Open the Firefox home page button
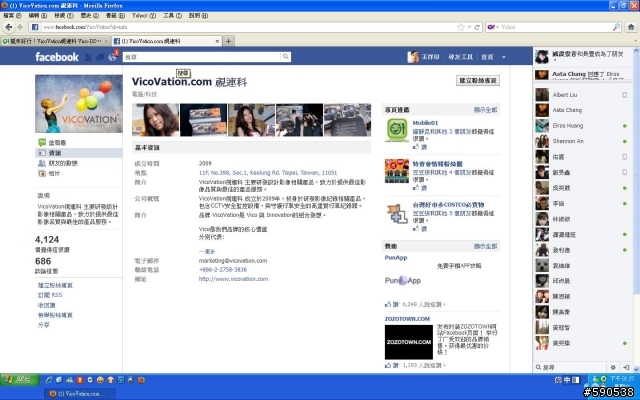640x400 pixels. [631, 27]
